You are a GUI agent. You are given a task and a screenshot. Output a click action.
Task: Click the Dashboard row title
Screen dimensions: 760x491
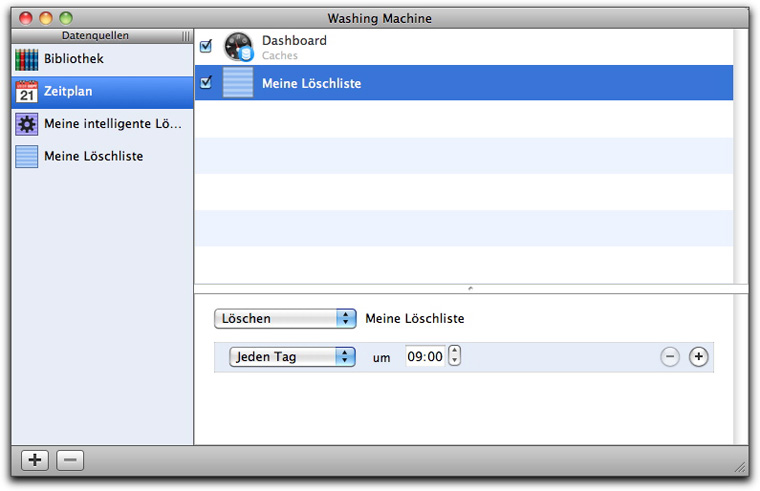(294, 41)
